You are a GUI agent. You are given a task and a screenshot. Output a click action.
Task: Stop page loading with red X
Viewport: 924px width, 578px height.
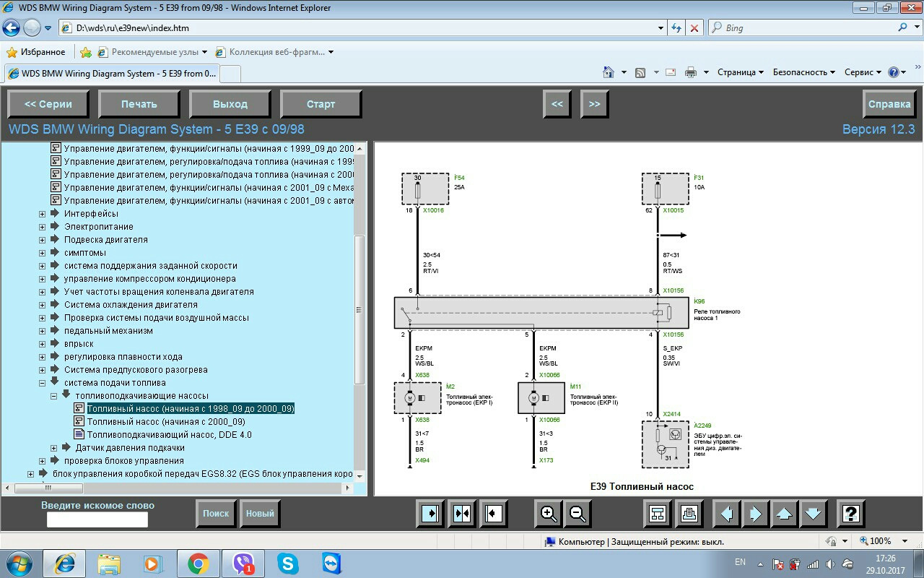click(694, 28)
